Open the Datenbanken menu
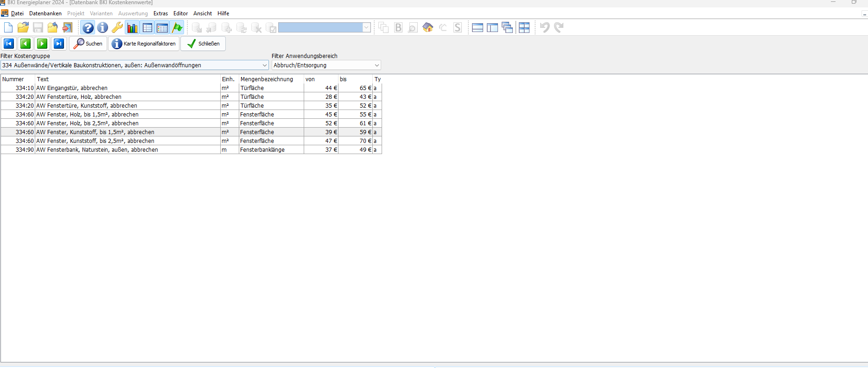868x368 pixels. click(45, 13)
